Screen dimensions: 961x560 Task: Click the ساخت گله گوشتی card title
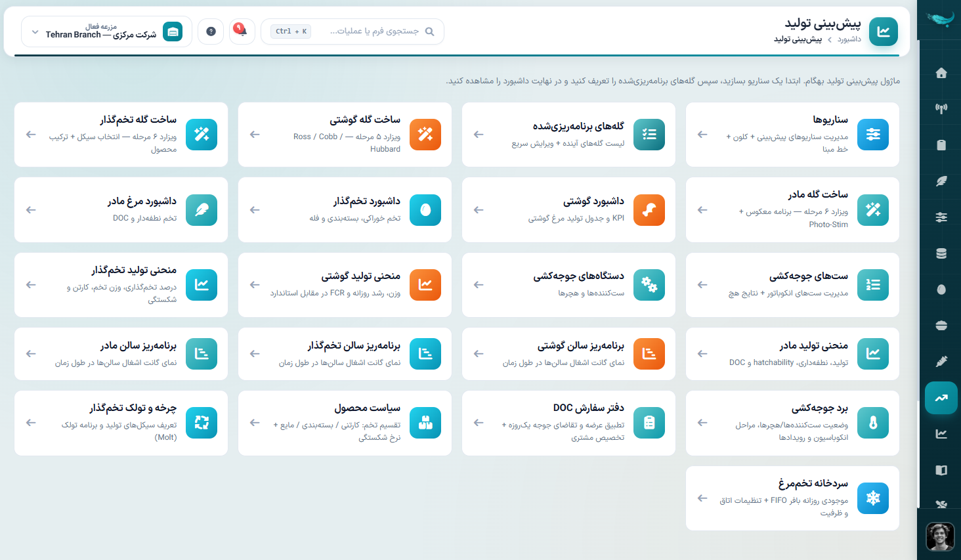[365, 119]
